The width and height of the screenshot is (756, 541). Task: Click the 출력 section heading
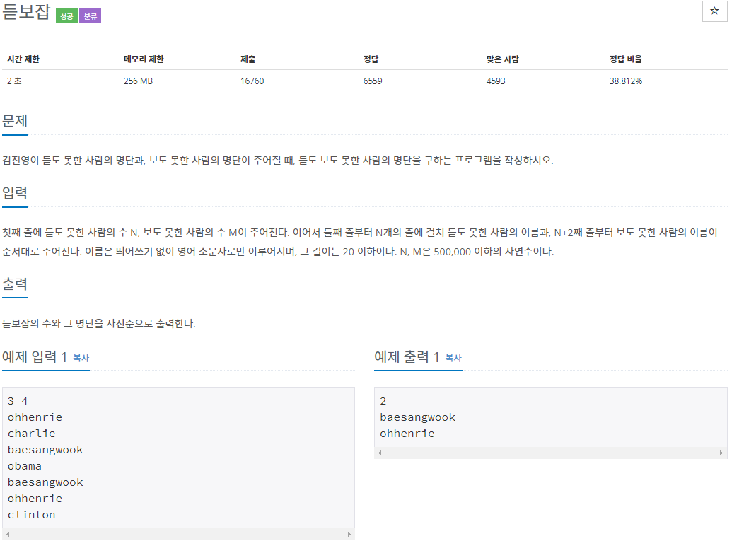click(14, 284)
